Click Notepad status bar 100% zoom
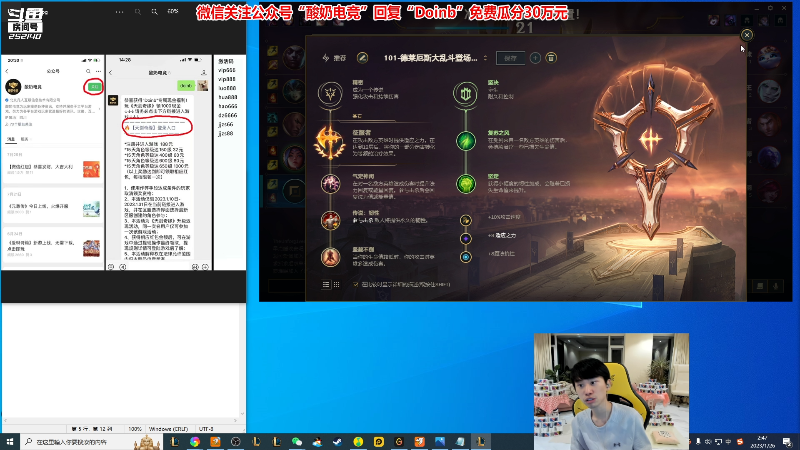The image size is (800, 450). pos(135,429)
